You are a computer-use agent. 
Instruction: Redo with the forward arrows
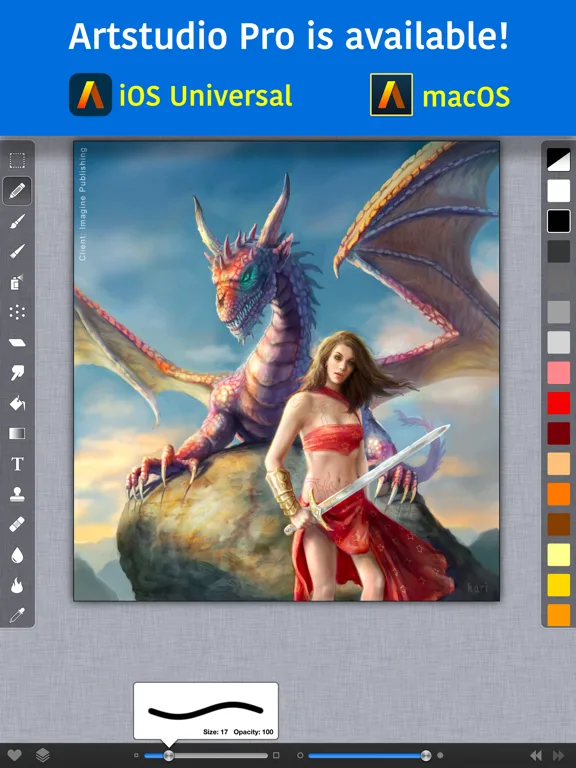coord(558,755)
